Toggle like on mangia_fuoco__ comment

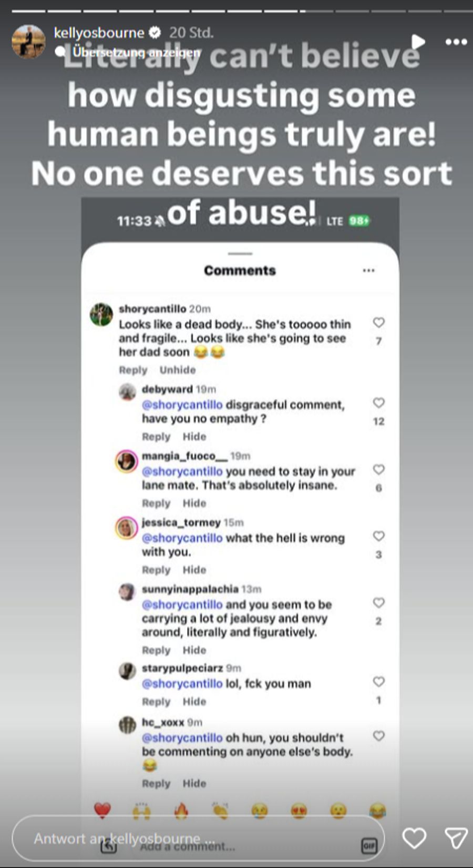pos(378,469)
